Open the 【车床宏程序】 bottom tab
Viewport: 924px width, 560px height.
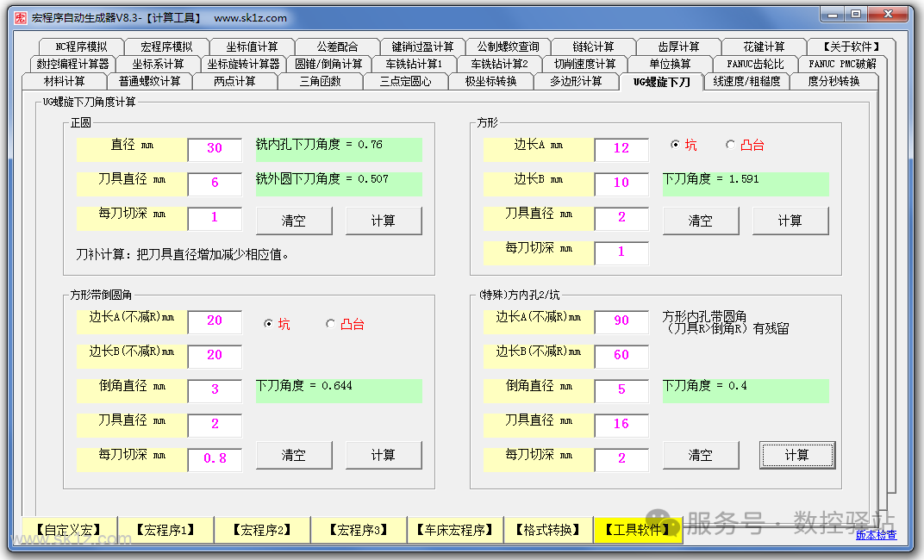click(455, 530)
